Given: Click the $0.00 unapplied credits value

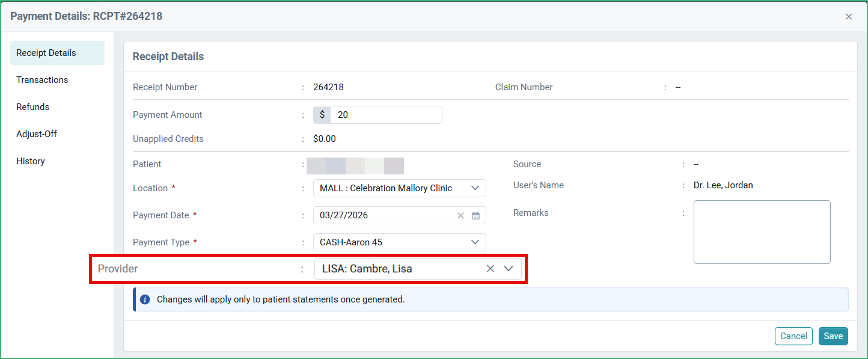Looking at the screenshot, I should (x=325, y=139).
